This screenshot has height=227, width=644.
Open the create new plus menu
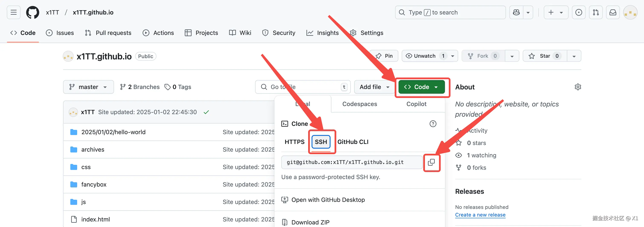[556, 12]
